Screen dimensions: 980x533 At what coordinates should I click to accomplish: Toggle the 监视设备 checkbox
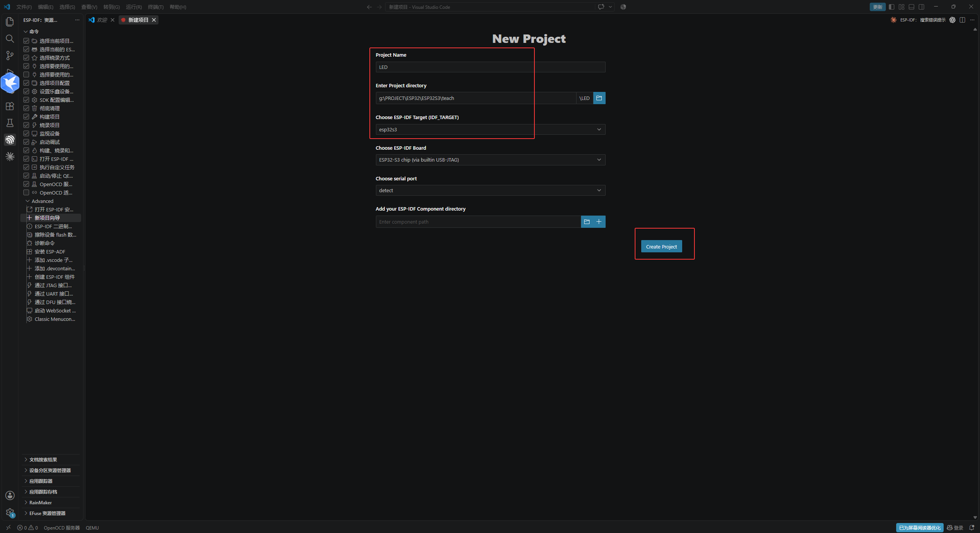[x=26, y=134]
